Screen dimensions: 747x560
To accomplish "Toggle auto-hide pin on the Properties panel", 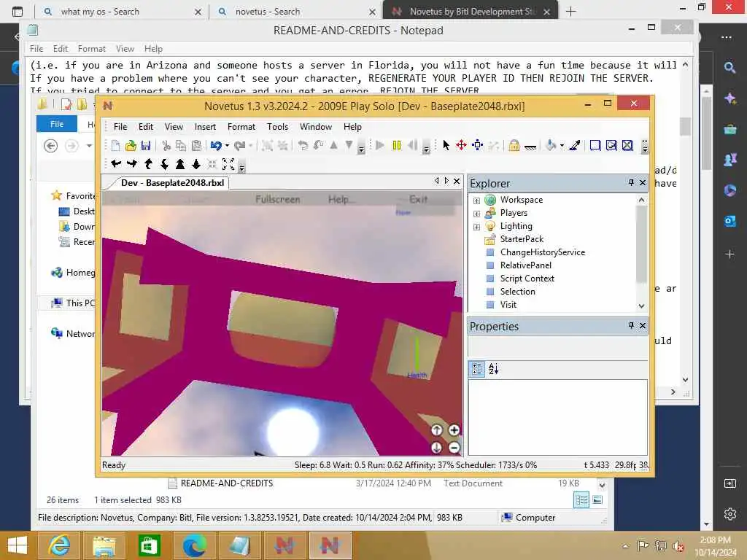I will (x=631, y=325).
